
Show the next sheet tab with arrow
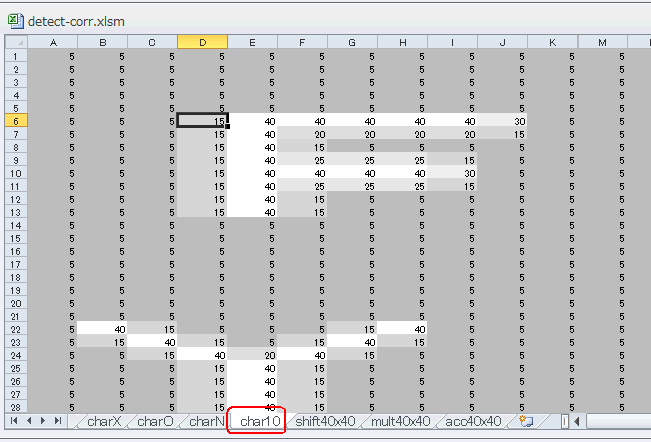click(43, 421)
